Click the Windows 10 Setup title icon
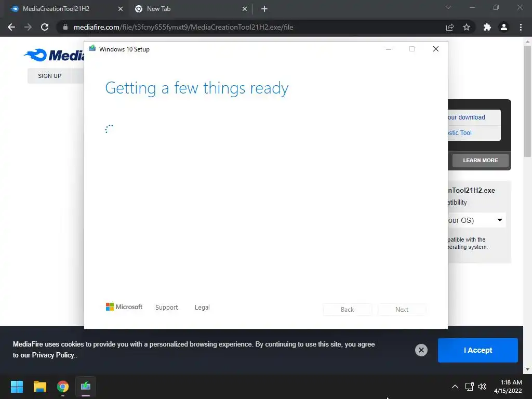Image resolution: width=532 pixels, height=399 pixels. point(92,48)
